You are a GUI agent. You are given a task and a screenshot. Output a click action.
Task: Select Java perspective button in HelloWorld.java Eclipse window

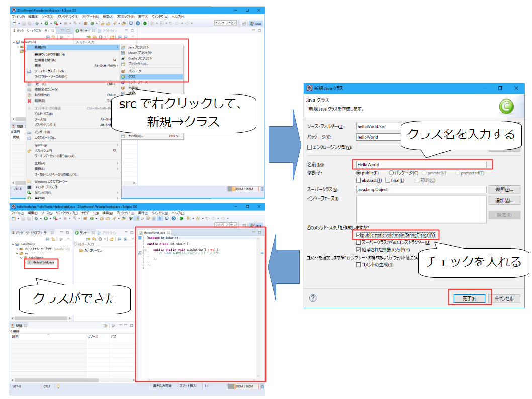coord(256,225)
